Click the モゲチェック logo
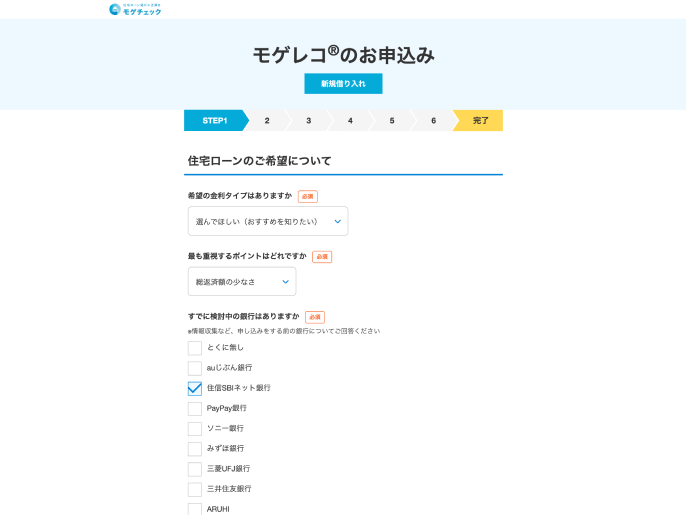Screen dimensions: 686x515 point(135,9)
